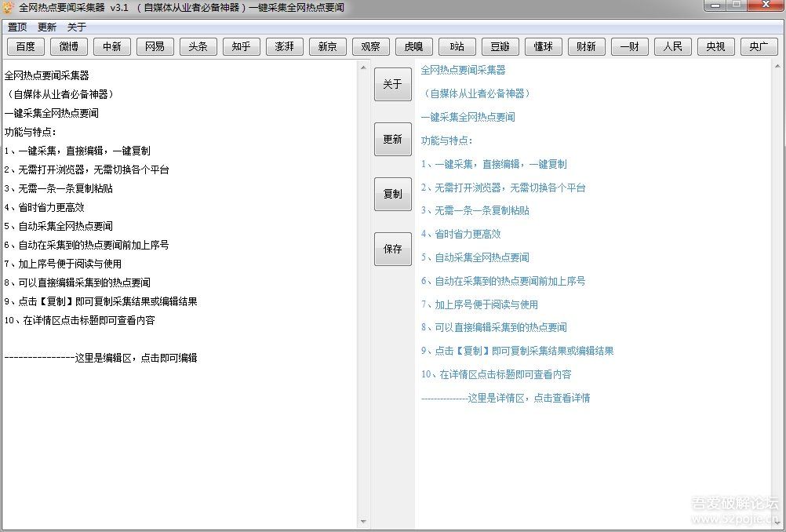The height and width of the screenshot is (532, 786).
Task: Fetch headlines from 头条
Action: click(x=198, y=46)
